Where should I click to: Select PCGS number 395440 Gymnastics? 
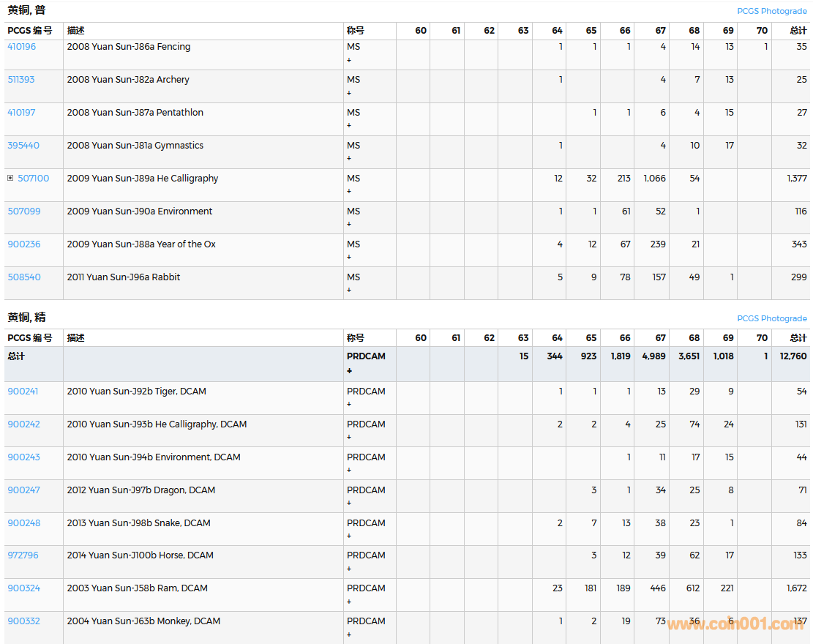click(x=23, y=146)
